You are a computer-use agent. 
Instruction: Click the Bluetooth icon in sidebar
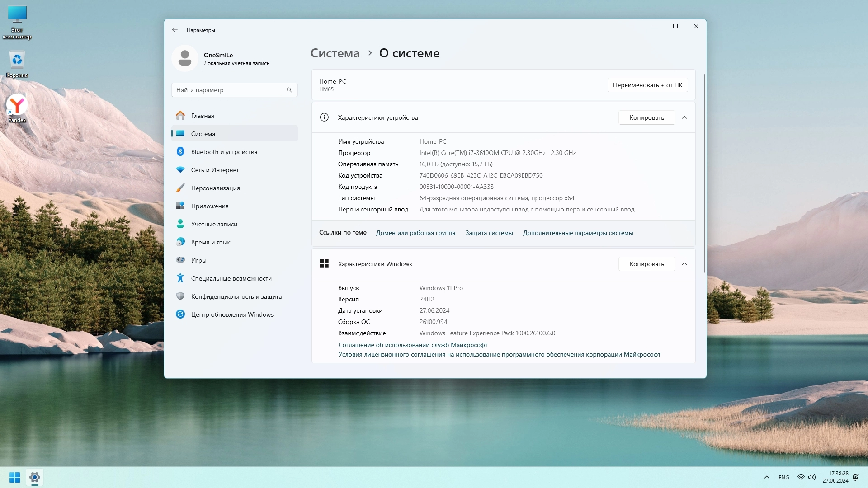[x=180, y=152]
